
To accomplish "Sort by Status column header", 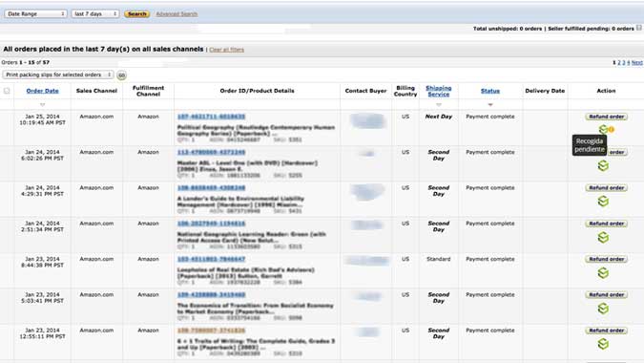I will (x=490, y=91).
